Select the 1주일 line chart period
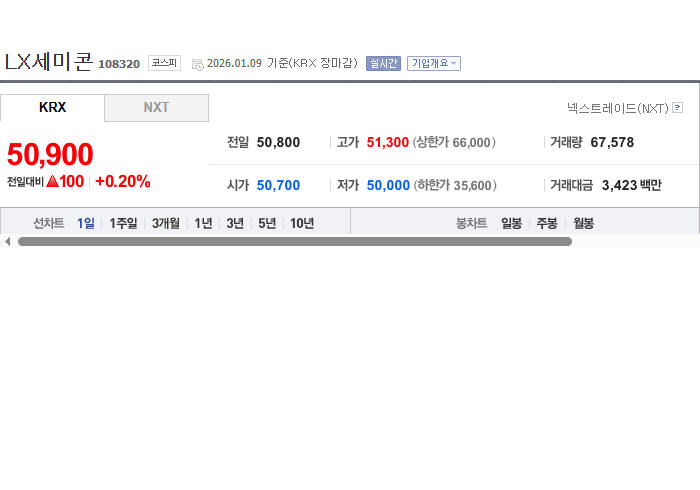The width and height of the screenshot is (700, 490). pyautogui.click(x=123, y=223)
